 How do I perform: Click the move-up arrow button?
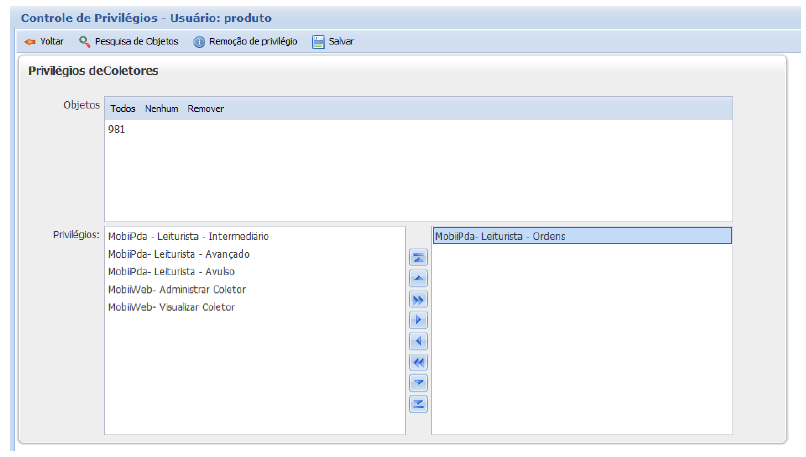click(x=419, y=278)
